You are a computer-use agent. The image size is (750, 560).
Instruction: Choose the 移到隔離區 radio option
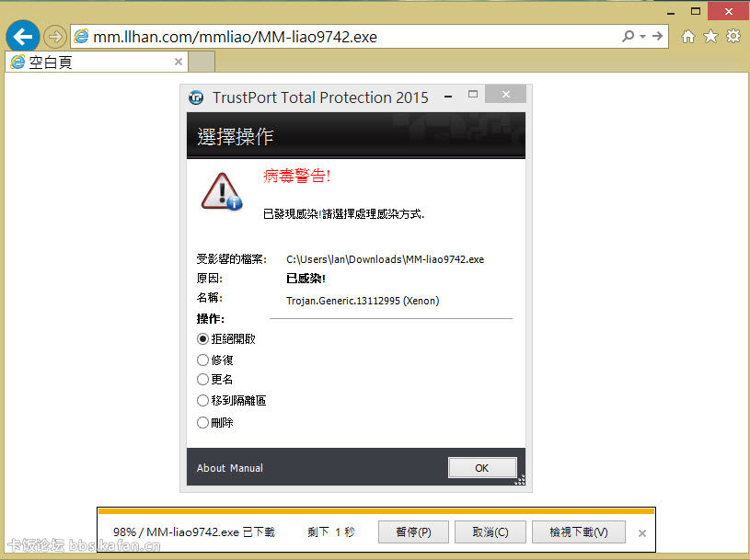click(x=203, y=401)
